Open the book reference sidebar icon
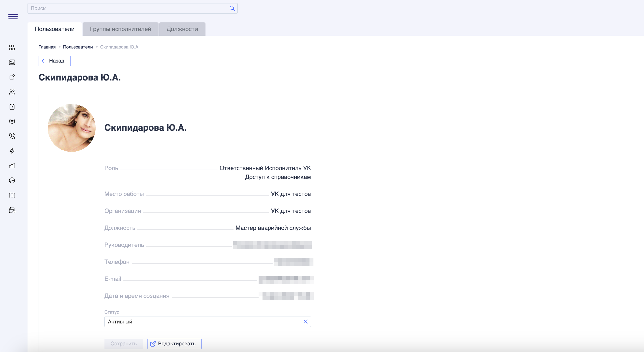The height and width of the screenshot is (352, 644). 12,195
